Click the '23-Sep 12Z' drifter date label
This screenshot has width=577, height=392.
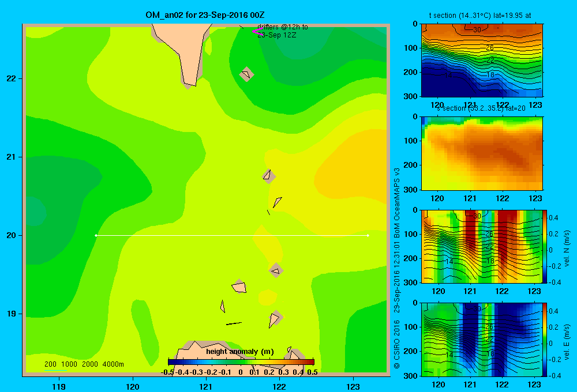tap(277, 35)
